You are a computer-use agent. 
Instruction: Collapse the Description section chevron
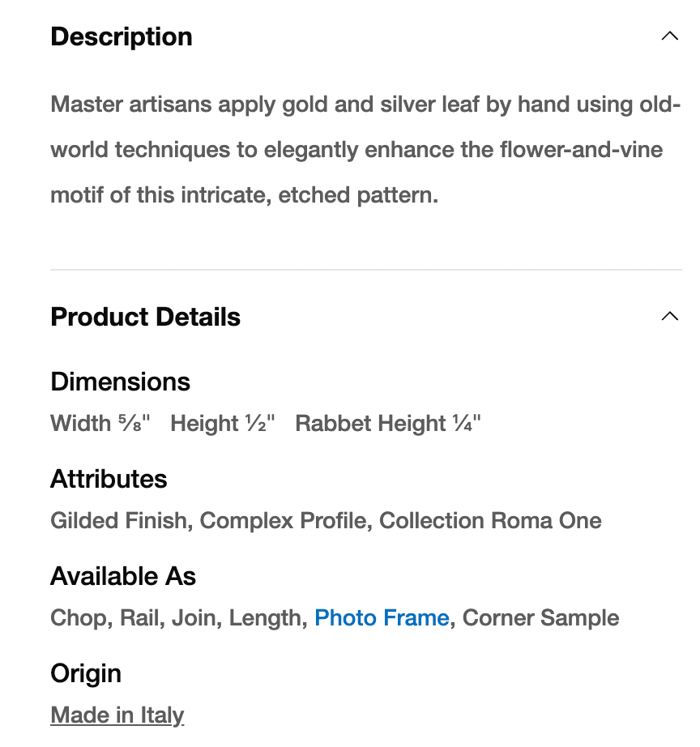coord(669,36)
